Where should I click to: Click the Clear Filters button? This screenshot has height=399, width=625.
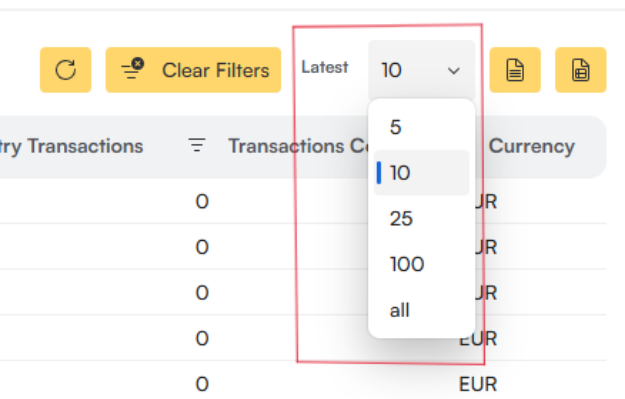[193, 70]
